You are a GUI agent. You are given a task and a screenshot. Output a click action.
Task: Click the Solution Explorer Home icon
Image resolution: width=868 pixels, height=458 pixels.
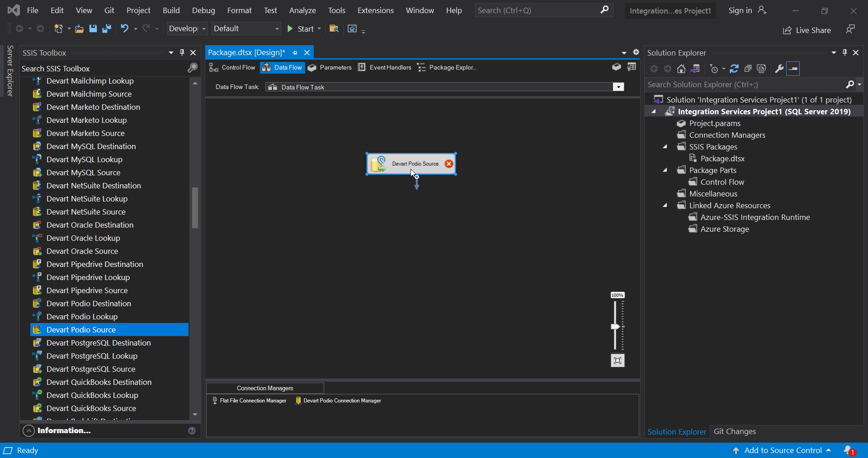coord(681,69)
